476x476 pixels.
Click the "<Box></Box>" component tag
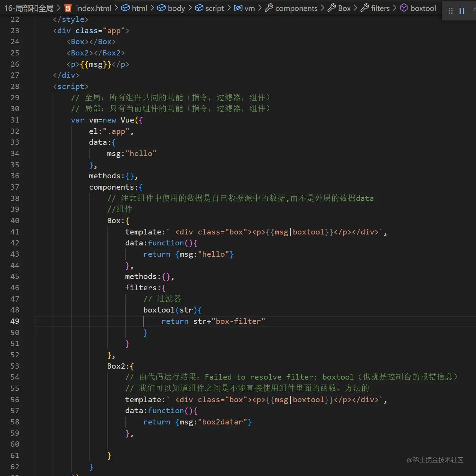pyautogui.click(x=91, y=42)
